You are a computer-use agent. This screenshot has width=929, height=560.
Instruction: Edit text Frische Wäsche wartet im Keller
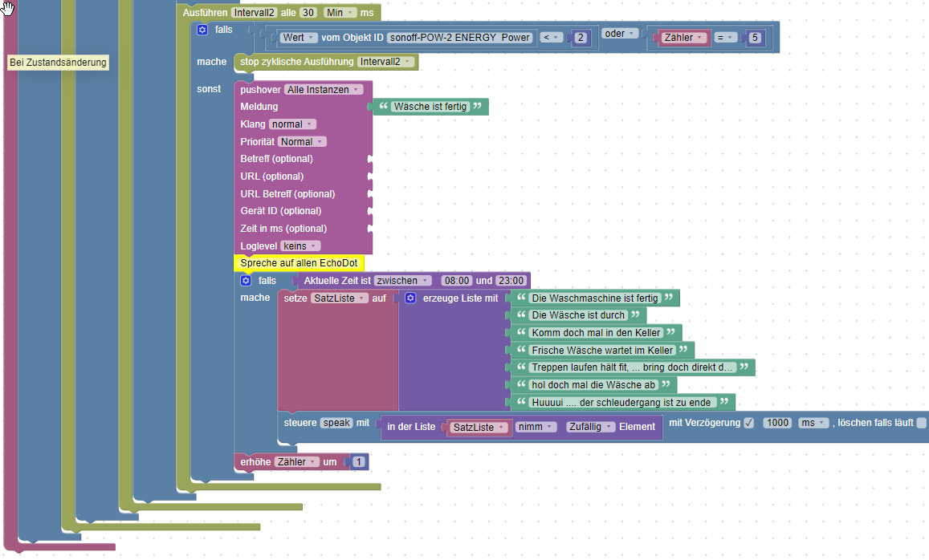click(602, 350)
